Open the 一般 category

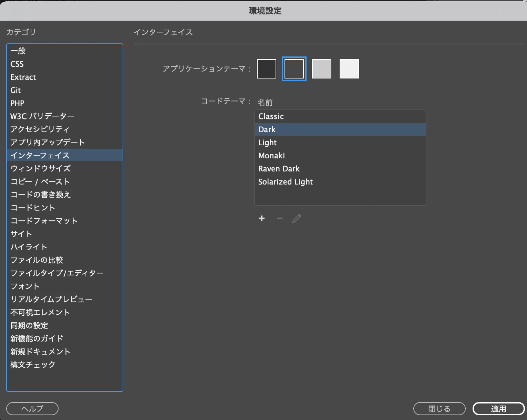click(65, 51)
